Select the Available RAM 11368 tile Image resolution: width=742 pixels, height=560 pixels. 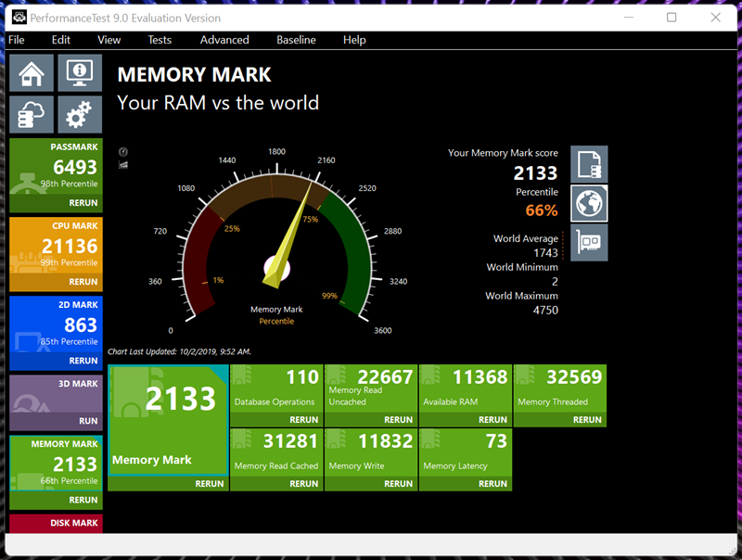(x=466, y=388)
